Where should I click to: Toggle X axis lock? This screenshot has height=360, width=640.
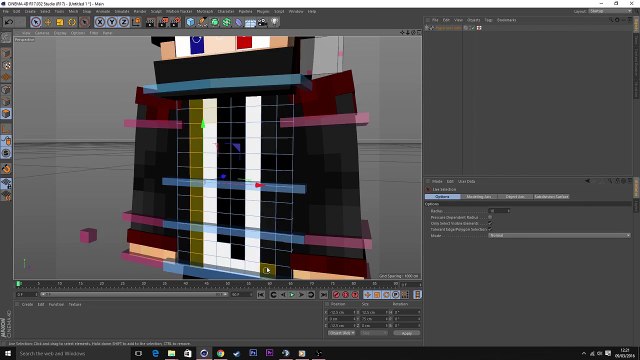point(100,22)
